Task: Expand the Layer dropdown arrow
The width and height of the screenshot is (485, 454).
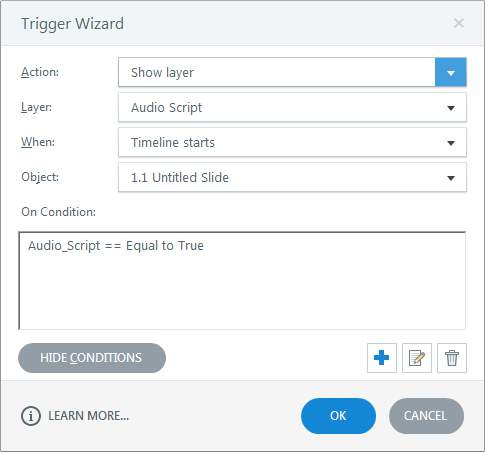Action: tap(451, 108)
